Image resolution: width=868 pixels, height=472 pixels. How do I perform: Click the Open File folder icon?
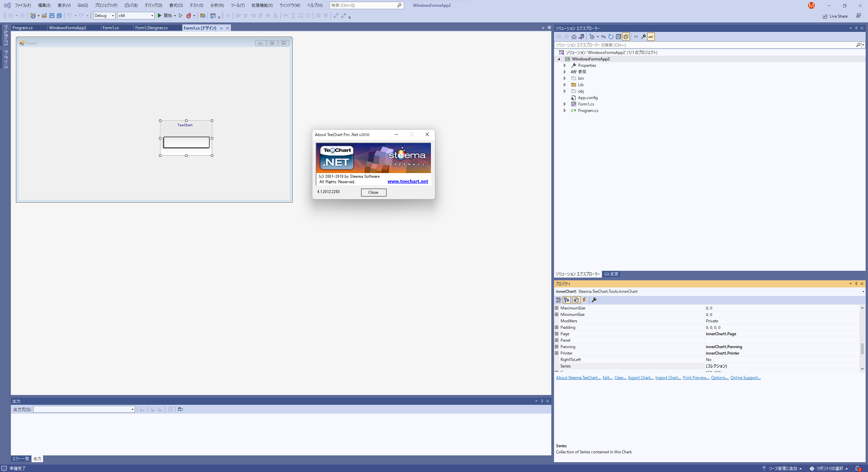44,16
